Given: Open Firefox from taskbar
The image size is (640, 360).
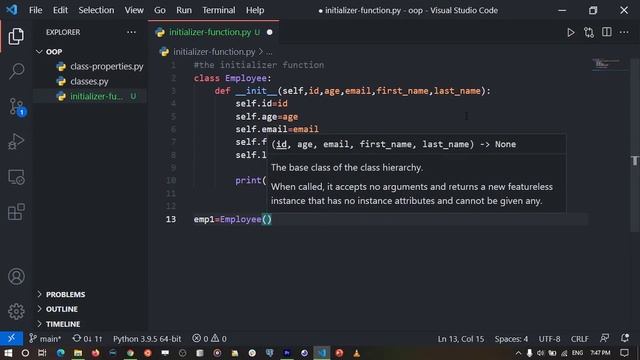Looking at the screenshot, I should coord(96,353).
